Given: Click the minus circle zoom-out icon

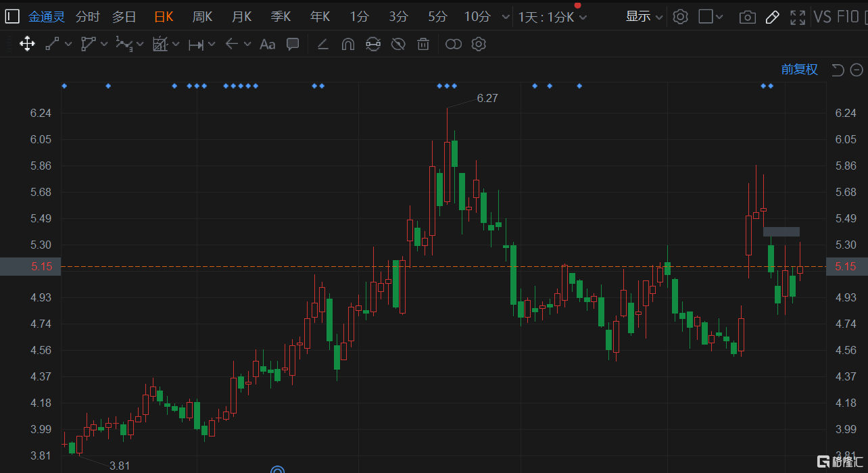Looking at the screenshot, I should [857, 70].
